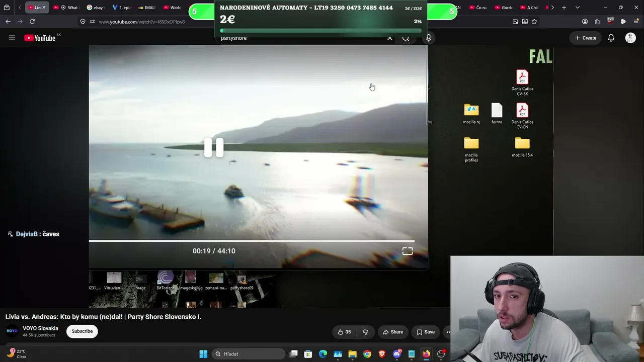The image size is (644, 362).
Task: Open the Denis Catlos CV-SK PDF
Action: [522, 83]
